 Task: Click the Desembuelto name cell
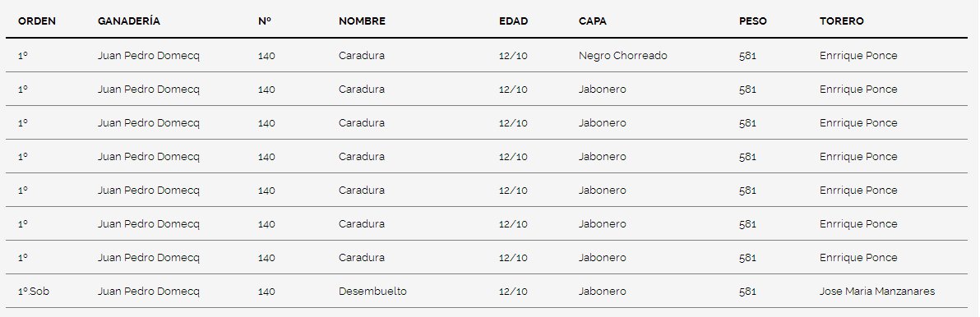tap(372, 292)
